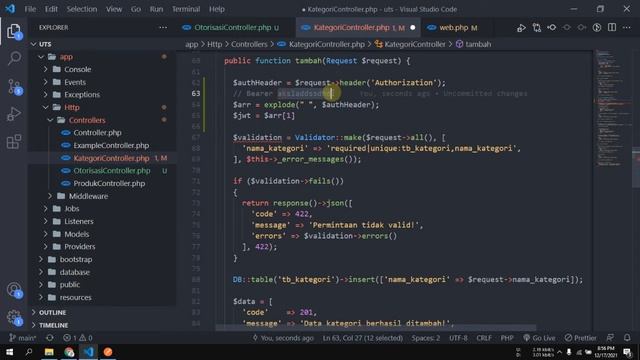Click the Ln 63, Col 27 cursor position
Screen dimensions: 640x360
point(362,338)
